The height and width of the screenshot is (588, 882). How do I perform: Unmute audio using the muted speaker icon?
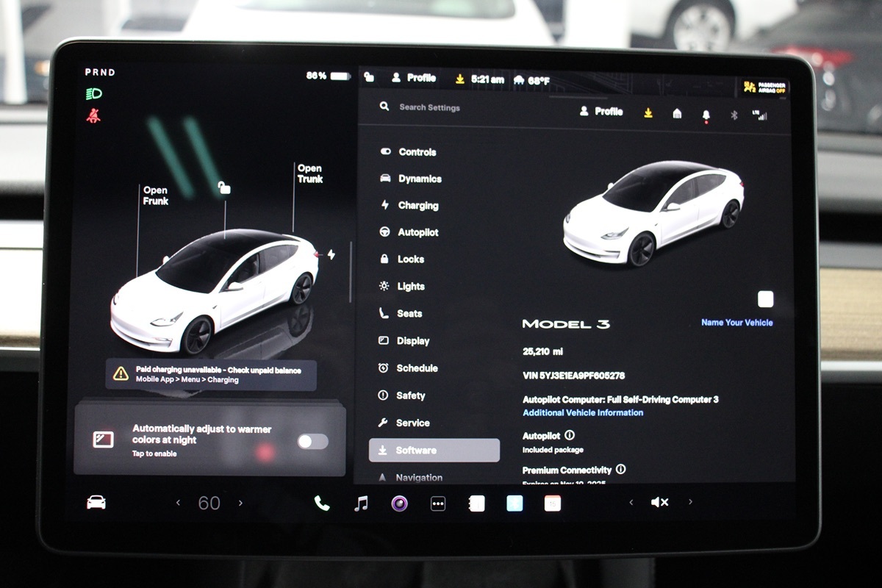(659, 502)
